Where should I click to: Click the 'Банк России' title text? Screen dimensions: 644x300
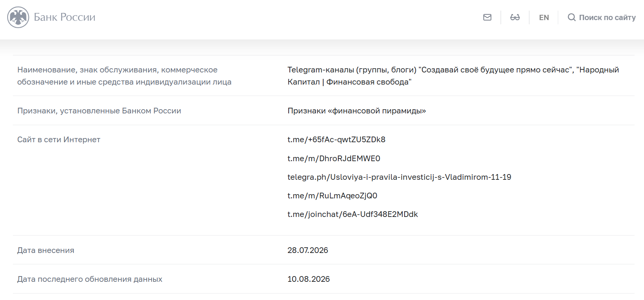pos(65,17)
